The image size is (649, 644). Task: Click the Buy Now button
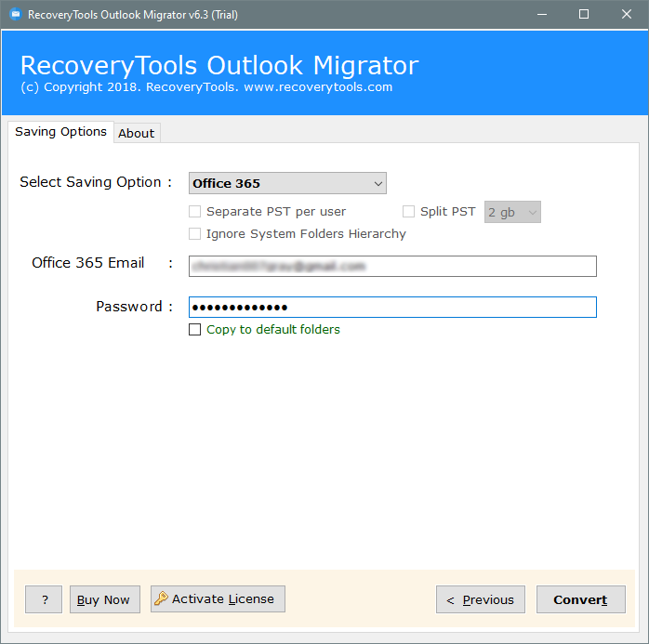point(105,599)
